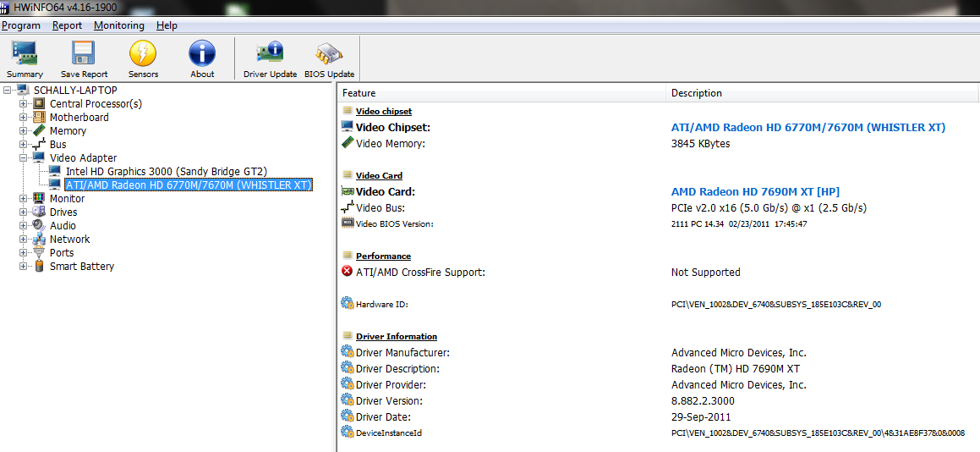The height and width of the screenshot is (452, 980).
Task: Launch the BIOS Update chip icon
Action: (x=329, y=54)
